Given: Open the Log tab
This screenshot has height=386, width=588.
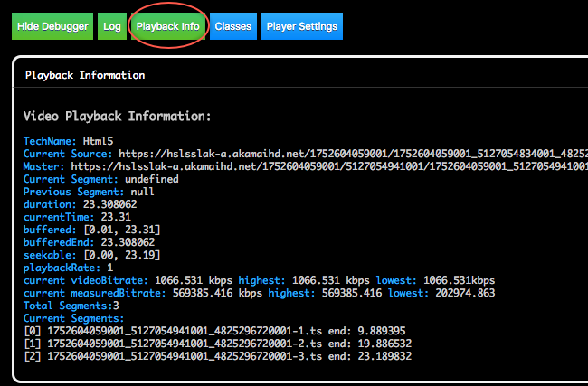Looking at the screenshot, I should [x=112, y=26].
